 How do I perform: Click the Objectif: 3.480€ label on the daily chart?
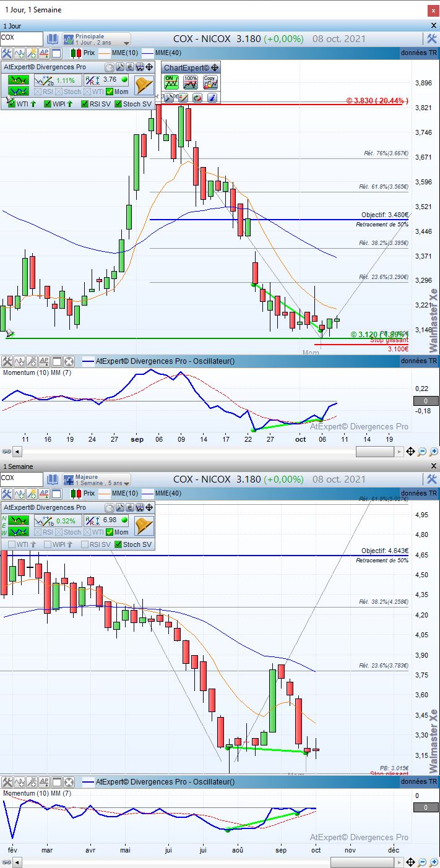[385, 215]
